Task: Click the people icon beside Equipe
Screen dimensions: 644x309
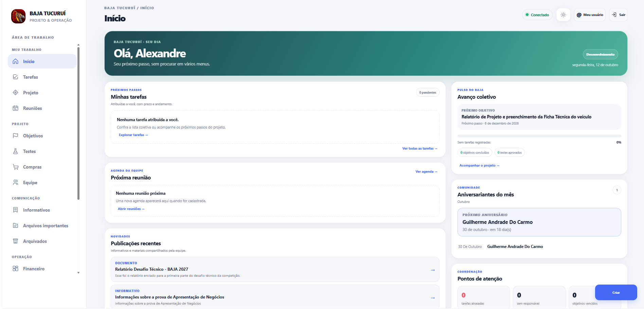Action: click(15, 182)
